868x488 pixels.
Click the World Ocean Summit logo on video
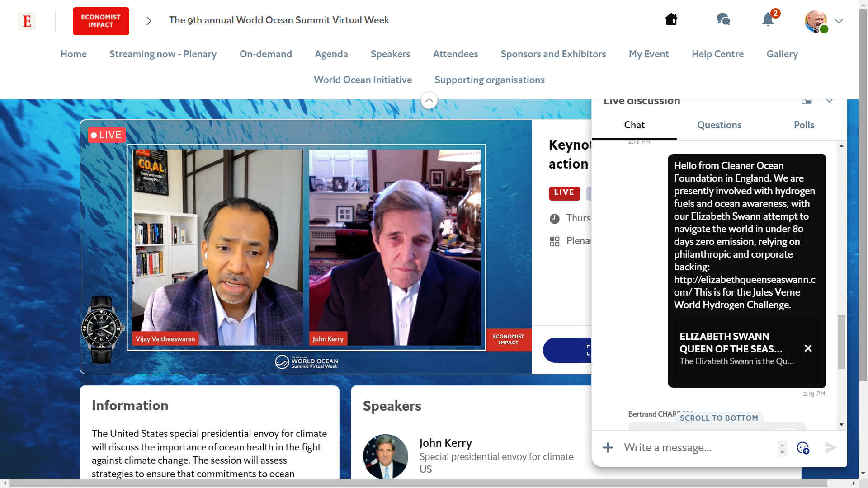pyautogui.click(x=307, y=362)
